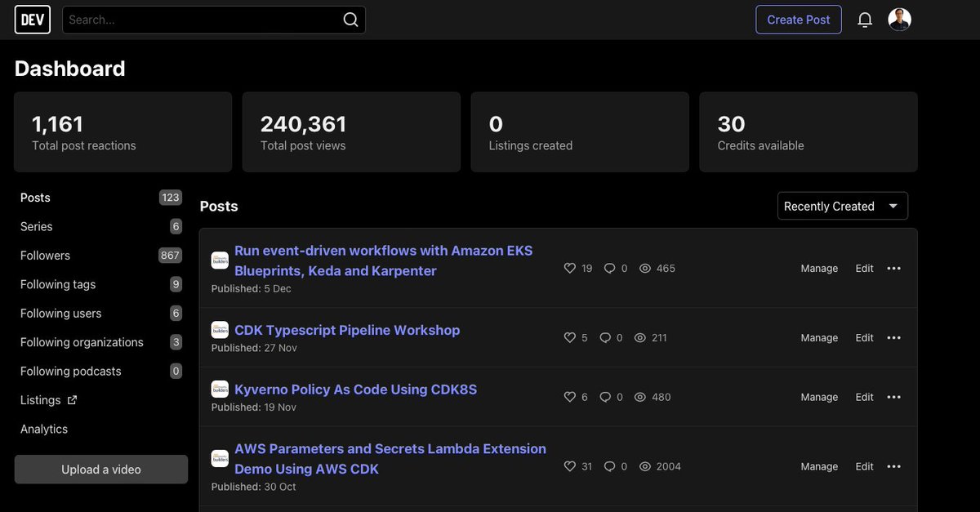Click the "Published: 5 Dec" date text
This screenshot has width=980, height=512.
pyautogui.click(x=251, y=288)
